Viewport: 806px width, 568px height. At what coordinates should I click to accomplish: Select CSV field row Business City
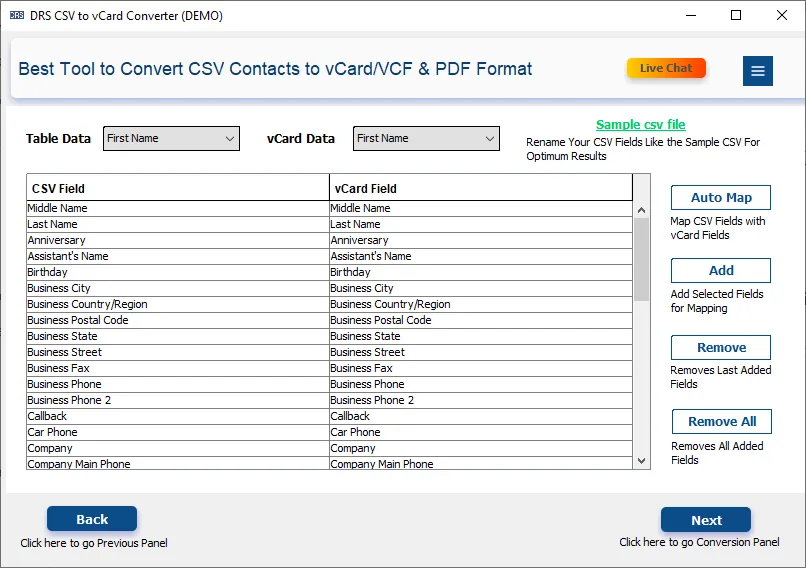point(178,288)
